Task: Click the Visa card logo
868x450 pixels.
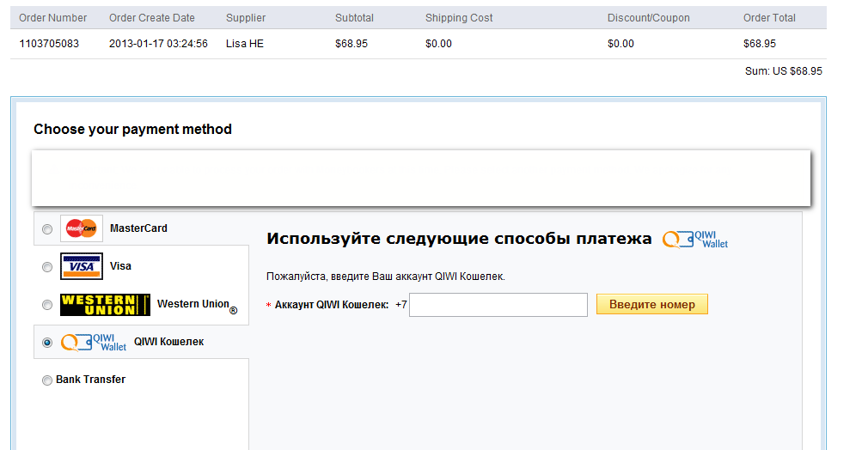Action: 82,266
